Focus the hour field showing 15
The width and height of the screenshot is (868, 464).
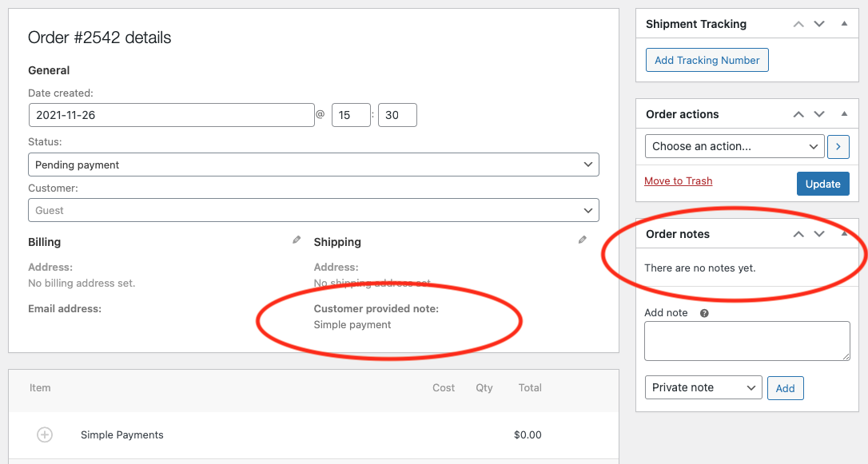click(351, 115)
